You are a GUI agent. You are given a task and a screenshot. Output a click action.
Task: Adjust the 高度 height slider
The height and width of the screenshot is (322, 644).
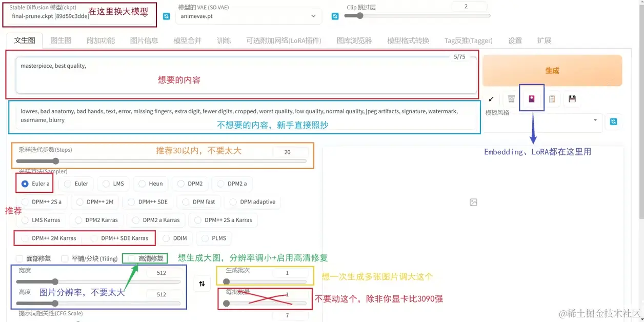pos(98,303)
